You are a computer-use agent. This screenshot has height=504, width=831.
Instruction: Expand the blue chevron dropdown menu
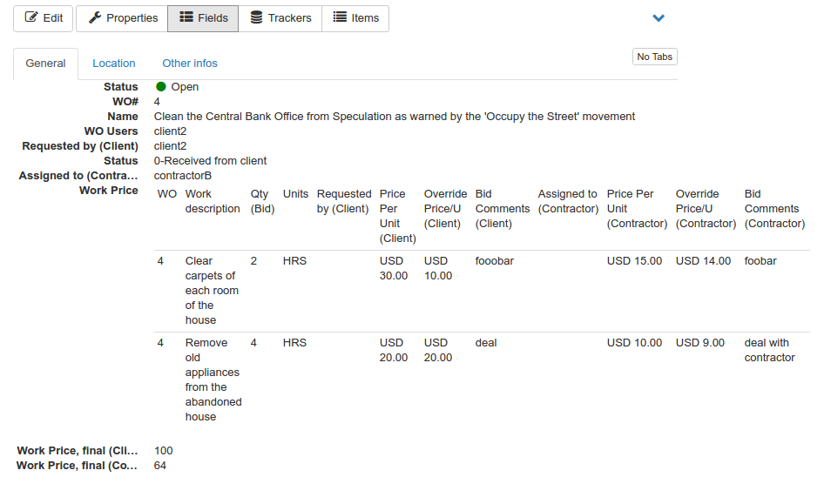coord(659,18)
